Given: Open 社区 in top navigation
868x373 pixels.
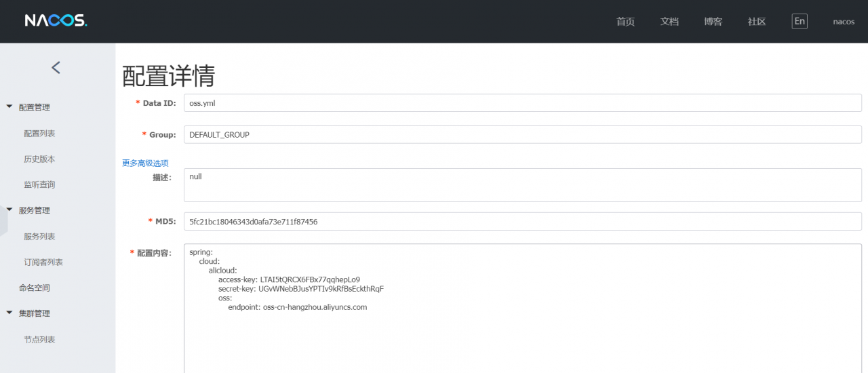Looking at the screenshot, I should coord(757,22).
